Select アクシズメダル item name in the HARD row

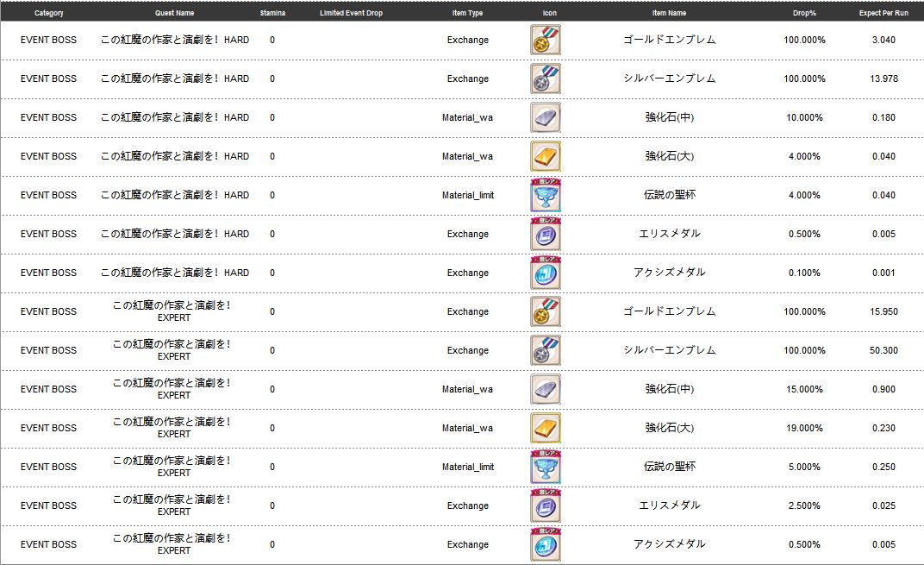670,273
